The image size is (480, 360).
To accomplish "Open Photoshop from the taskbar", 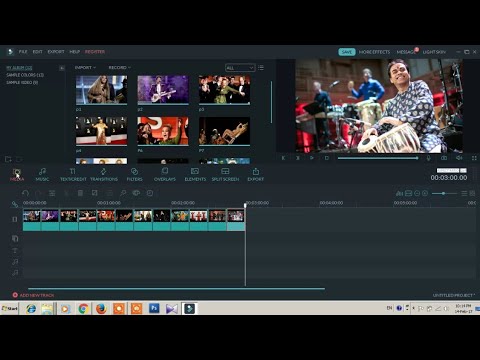I will 154,308.
